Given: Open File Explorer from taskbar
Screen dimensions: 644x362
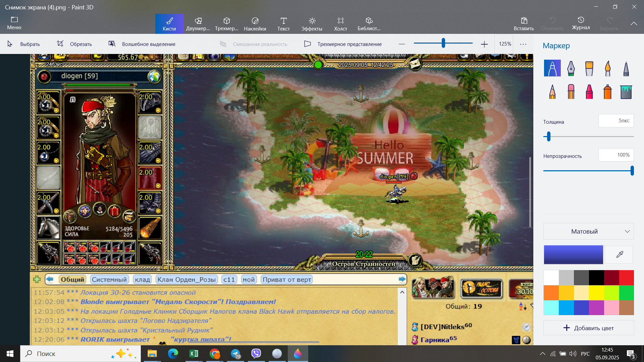Looking at the screenshot, I should pyautogui.click(x=152, y=354).
